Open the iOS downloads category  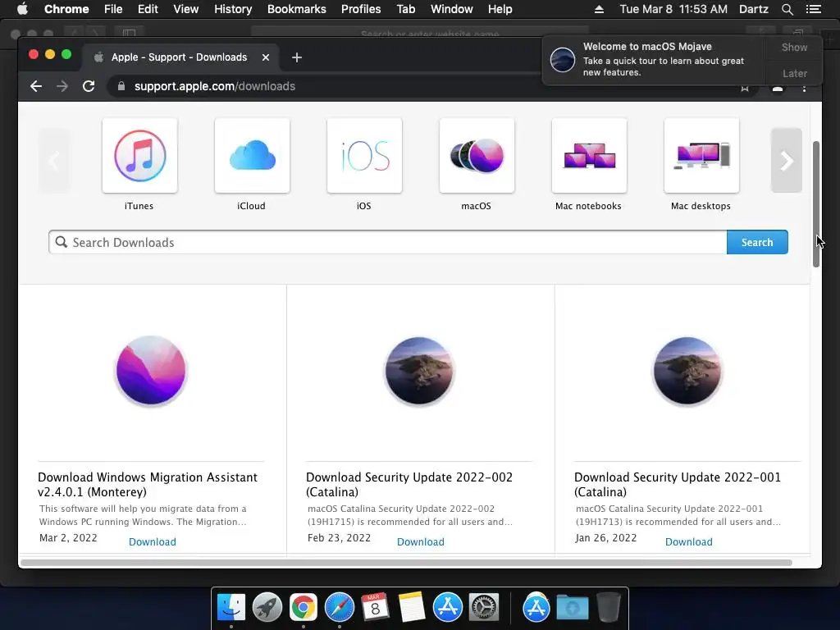coord(364,156)
